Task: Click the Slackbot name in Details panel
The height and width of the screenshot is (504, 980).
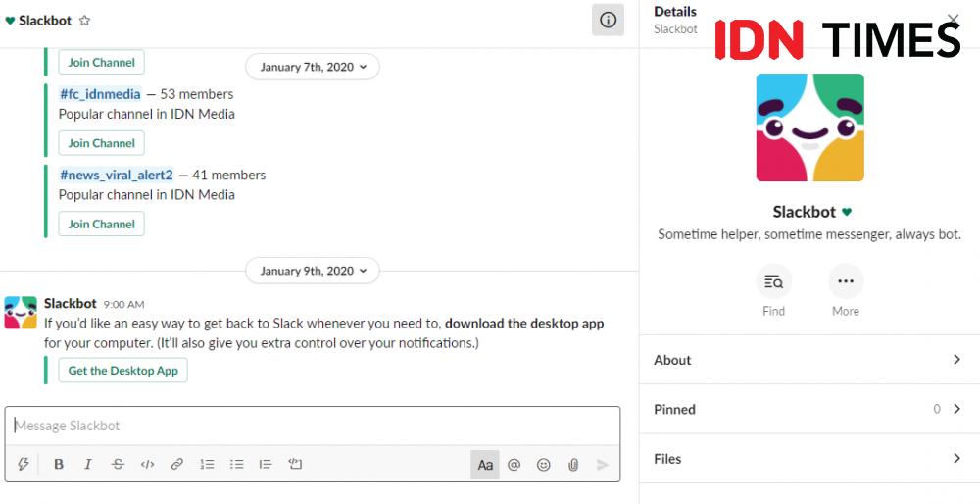Action: click(804, 212)
